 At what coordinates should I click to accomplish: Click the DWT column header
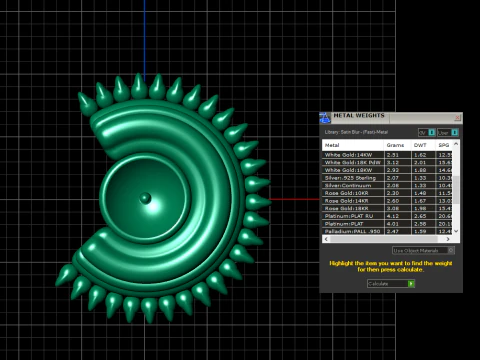point(423,145)
